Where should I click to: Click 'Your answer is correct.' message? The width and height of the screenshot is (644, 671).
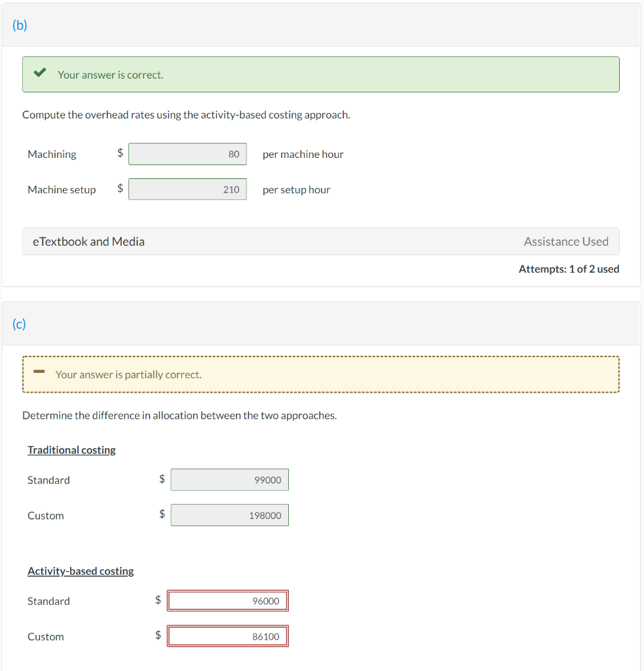[111, 75]
